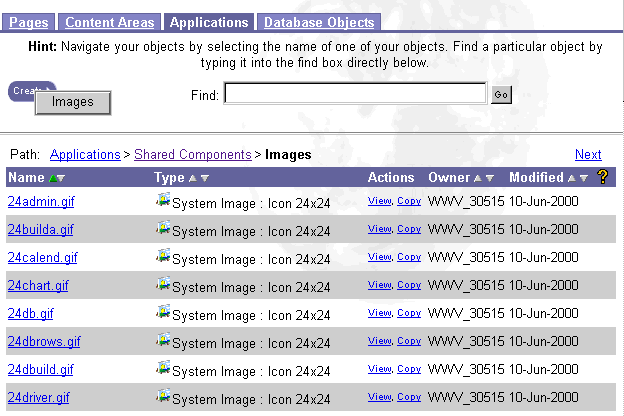Sort Modified column ascending arrow
Image resolution: width=624 pixels, height=416 pixels.
point(572,178)
